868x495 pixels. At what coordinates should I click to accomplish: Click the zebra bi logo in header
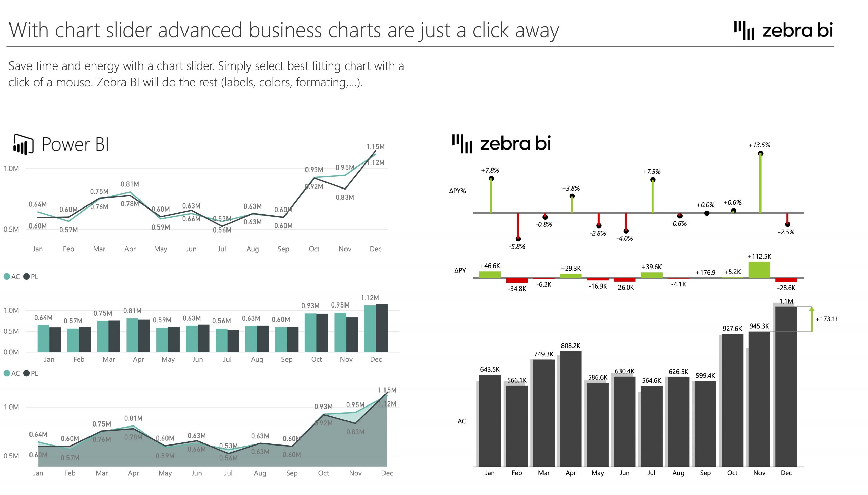pyautogui.click(x=783, y=31)
